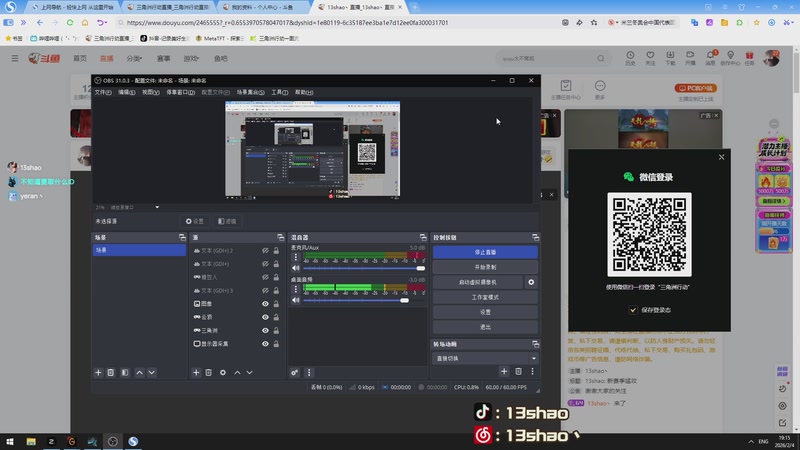The height and width of the screenshot is (450, 800).
Task: Add a transition with plus icon
Action: [504, 371]
